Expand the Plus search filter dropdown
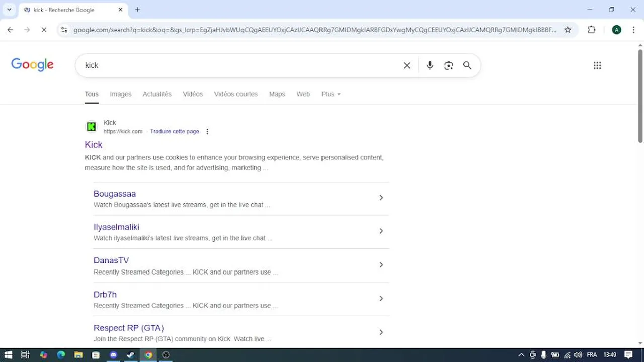The height and width of the screenshot is (362, 644). (331, 94)
